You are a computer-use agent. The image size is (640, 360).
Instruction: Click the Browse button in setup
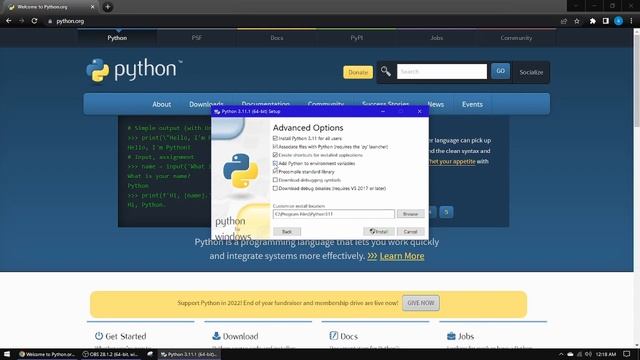(410, 214)
